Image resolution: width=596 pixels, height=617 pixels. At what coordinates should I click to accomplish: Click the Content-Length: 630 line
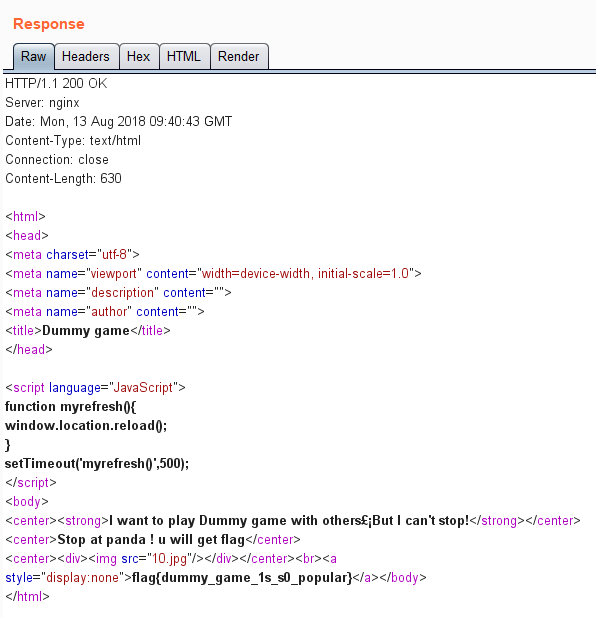click(x=63, y=179)
